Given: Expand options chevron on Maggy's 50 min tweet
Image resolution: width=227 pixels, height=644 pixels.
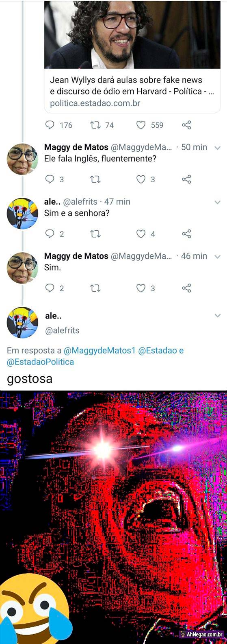Looking at the screenshot, I should (217, 148).
